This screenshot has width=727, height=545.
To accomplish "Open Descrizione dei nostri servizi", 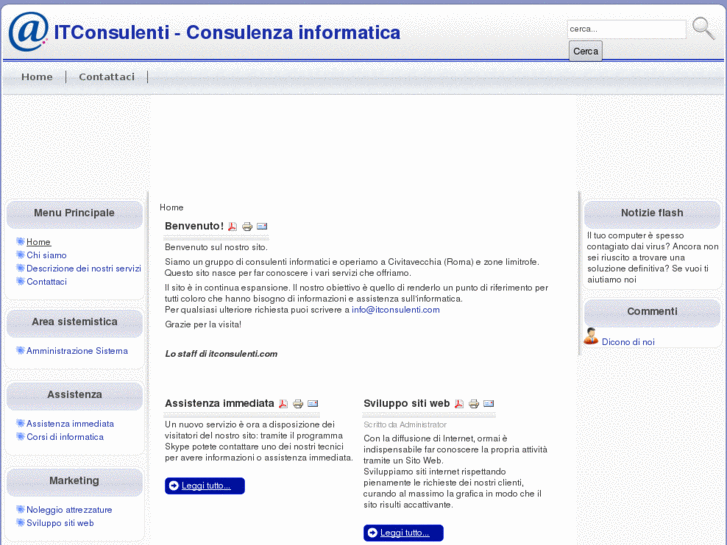I will click(x=83, y=269).
